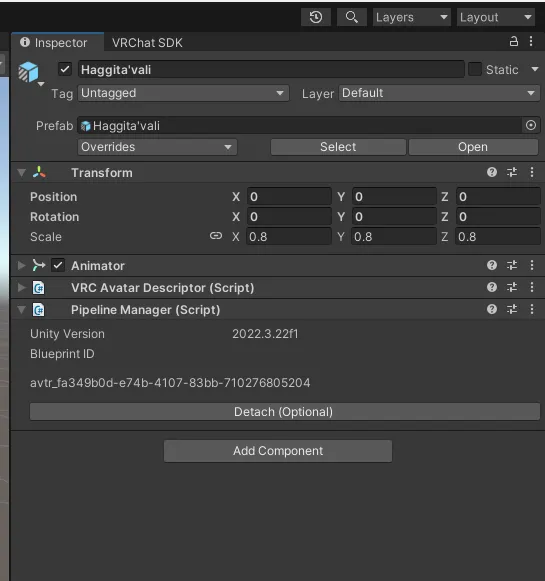Toggle the Scale constrain proportions link
The width and height of the screenshot is (545, 581).
pos(216,236)
